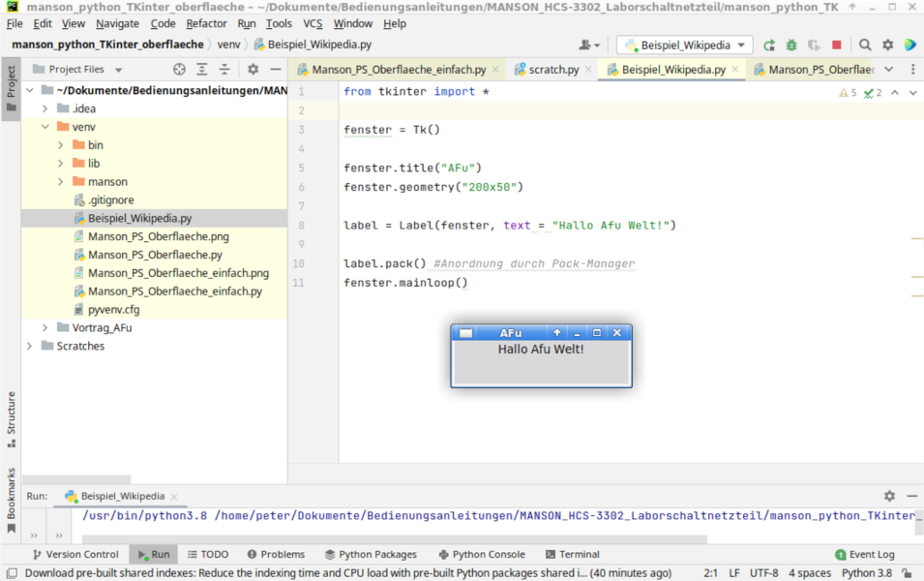Go to next highlighted error arrow
Screen dimensions: 924x581
912,93
